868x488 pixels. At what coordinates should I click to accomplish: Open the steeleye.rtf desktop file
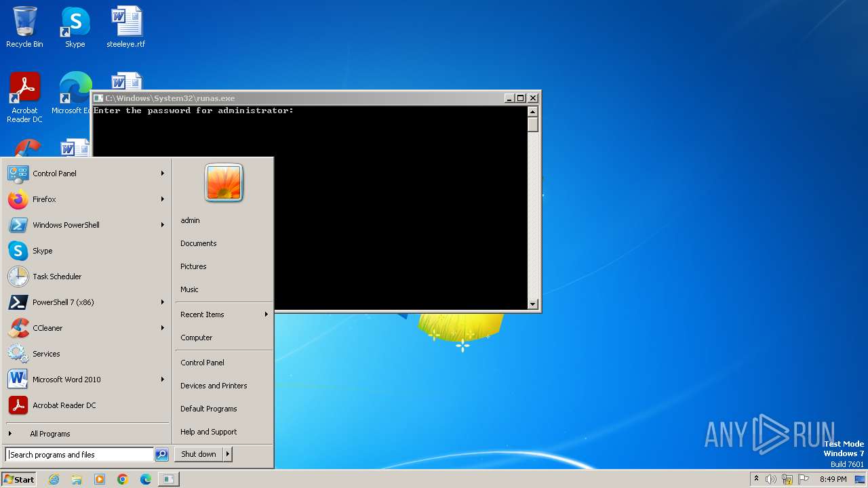click(x=126, y=27)
